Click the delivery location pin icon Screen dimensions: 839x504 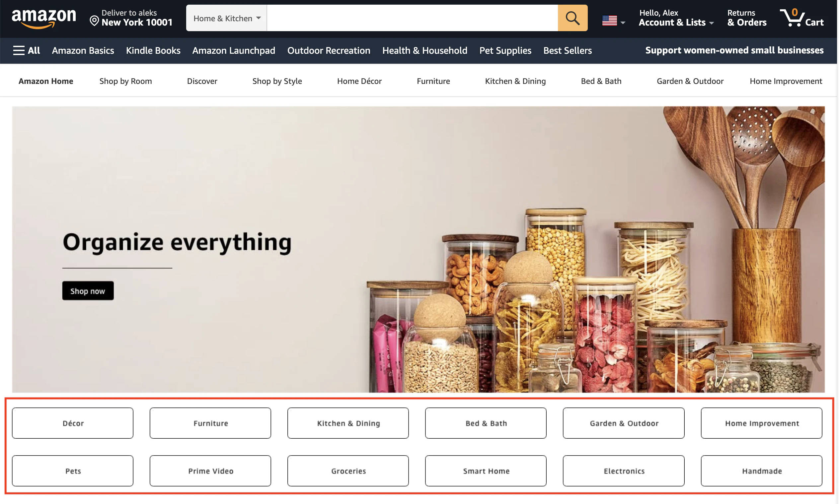point(94,21)
